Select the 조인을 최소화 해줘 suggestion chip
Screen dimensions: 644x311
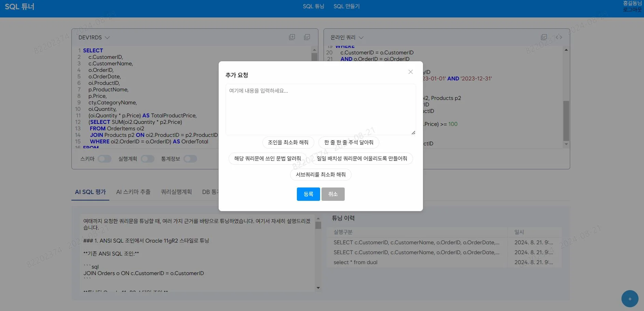(288, 142)
